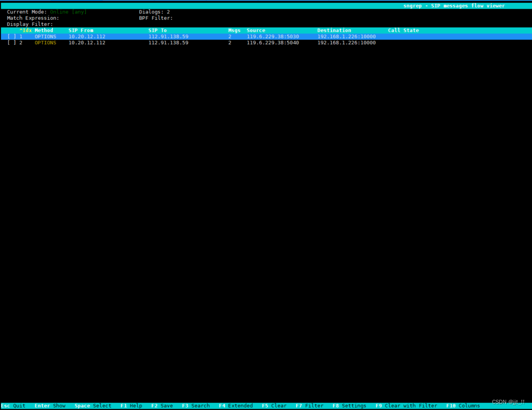Click the SIP To column header
The width and height of the screenshot is (532, 410).
tap(157, 30)
